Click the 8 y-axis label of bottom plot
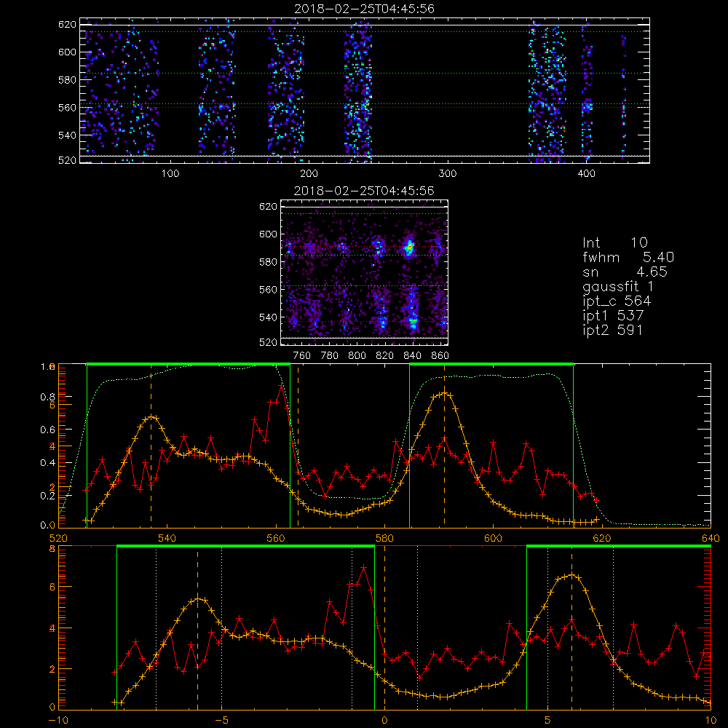 click(x=52, y=549)
